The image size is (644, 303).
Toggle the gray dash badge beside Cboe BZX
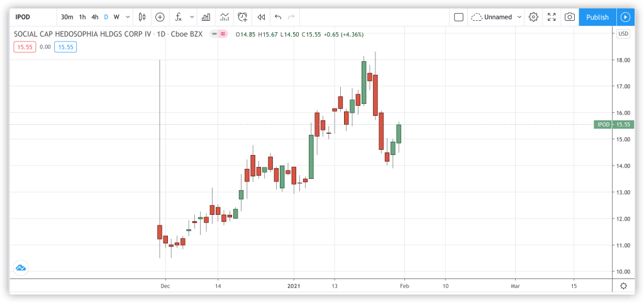215,34
